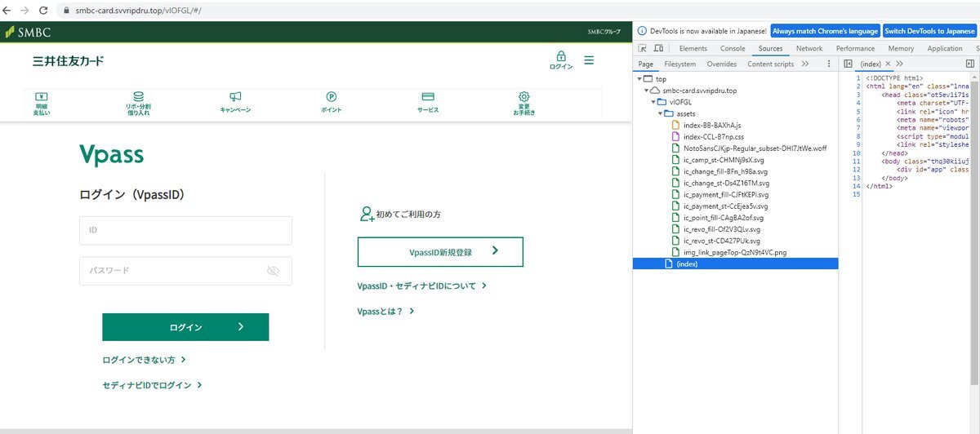Open セディナビIDでログイン link
Screen dimensions: 980x434
[x=152, y=385]
